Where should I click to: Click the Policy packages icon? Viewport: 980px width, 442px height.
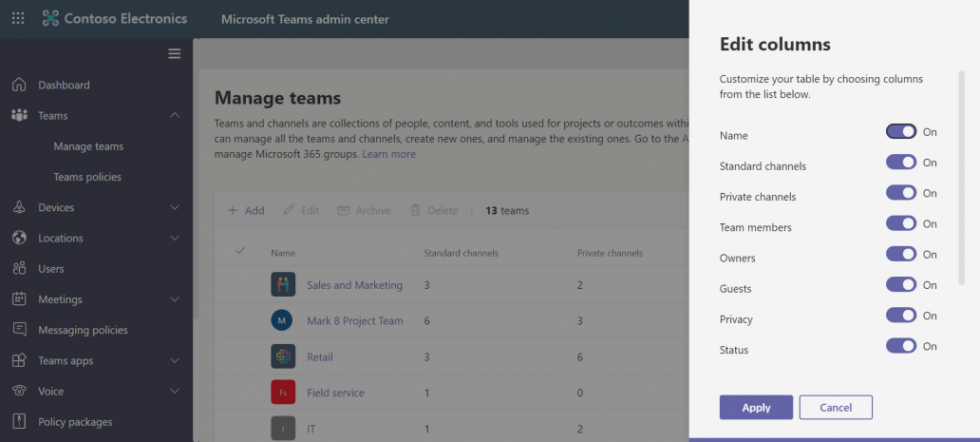[19, 421]
